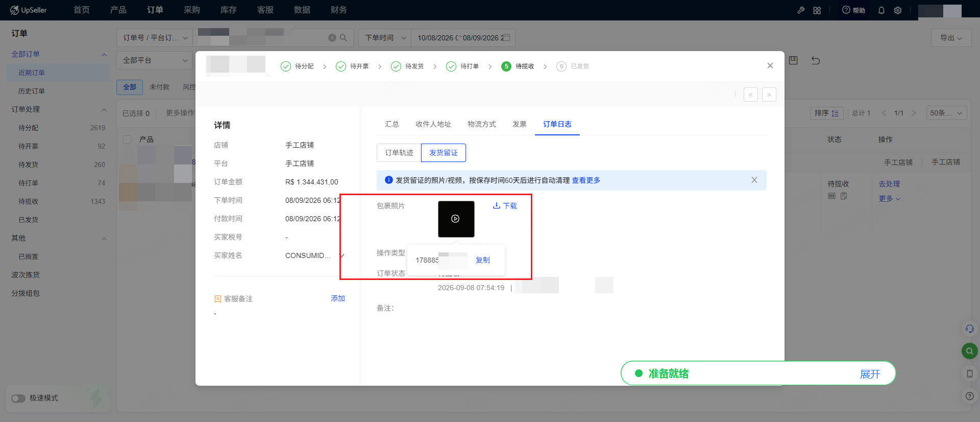Click 复制 to copy the number
The image size is (980, 422).
(x=483, y=260)
